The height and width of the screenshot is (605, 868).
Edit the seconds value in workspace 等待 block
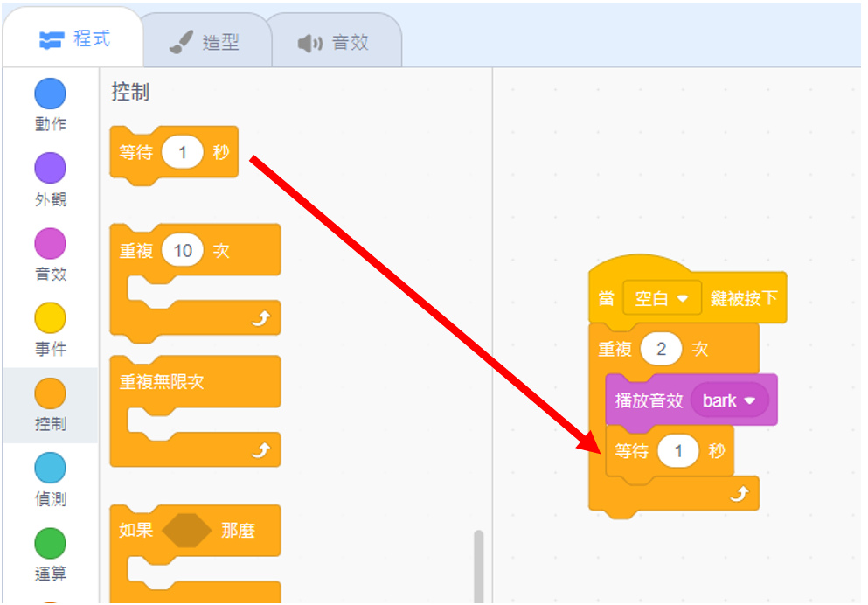(678, 452)
